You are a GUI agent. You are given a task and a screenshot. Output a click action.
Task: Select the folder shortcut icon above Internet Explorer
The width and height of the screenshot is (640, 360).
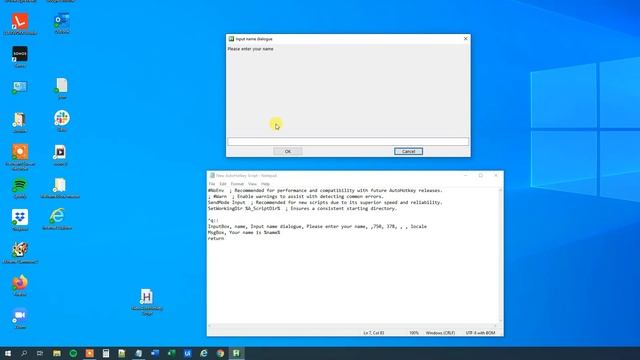coord(60,188)
